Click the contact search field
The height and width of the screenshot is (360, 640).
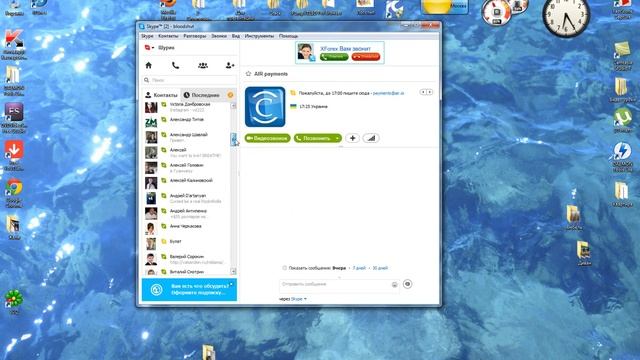click(189, 80)
